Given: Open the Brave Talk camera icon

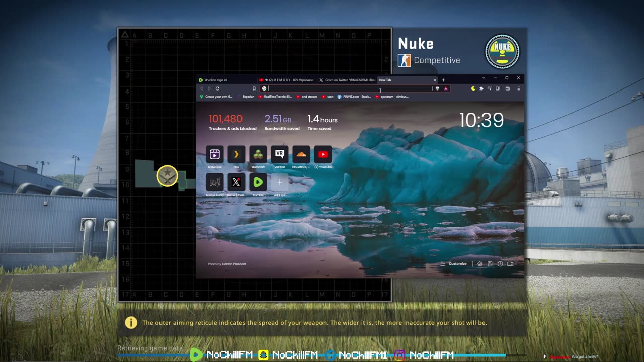Looking at the screenshot, I should (510, 264).
